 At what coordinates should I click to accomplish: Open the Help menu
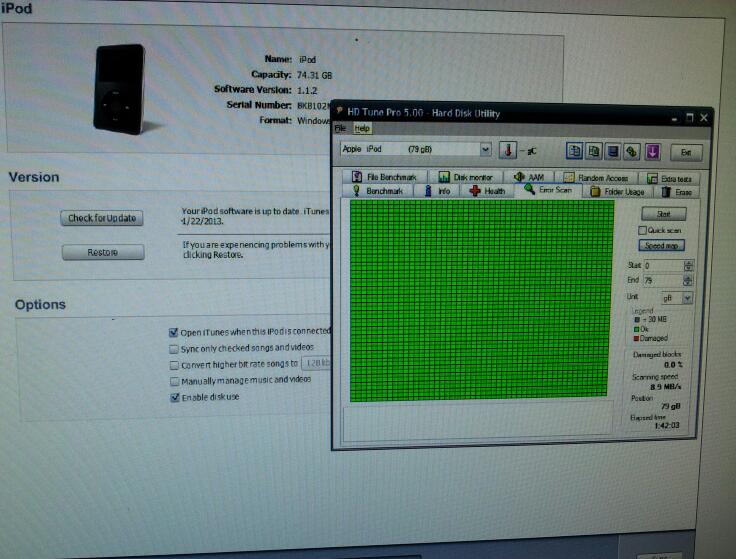(362, 128)
